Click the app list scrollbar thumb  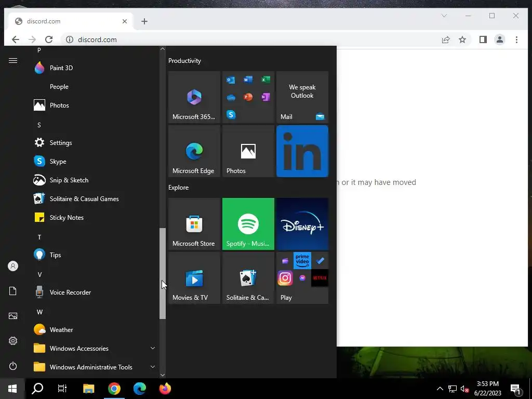click(x=163, y=273)
